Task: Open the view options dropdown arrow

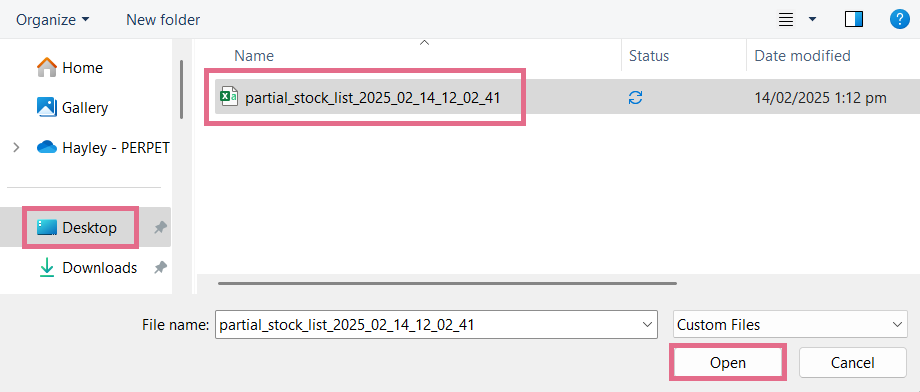Action: 813,19
